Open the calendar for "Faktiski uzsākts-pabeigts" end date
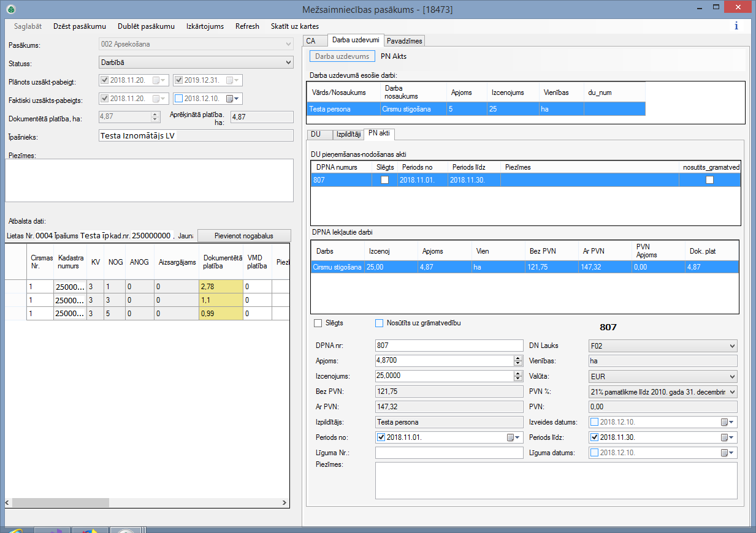The height and width of the screenshot is (533, 756). pos(232,98)
